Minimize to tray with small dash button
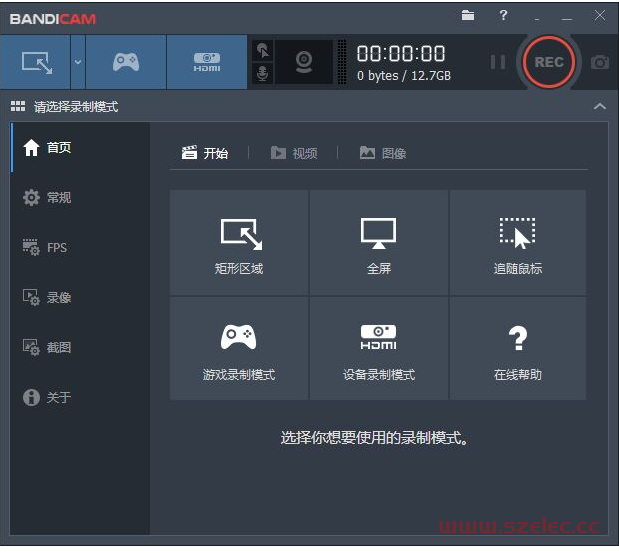The height and width of the screenshot is (553, 619). click(537, 19)
